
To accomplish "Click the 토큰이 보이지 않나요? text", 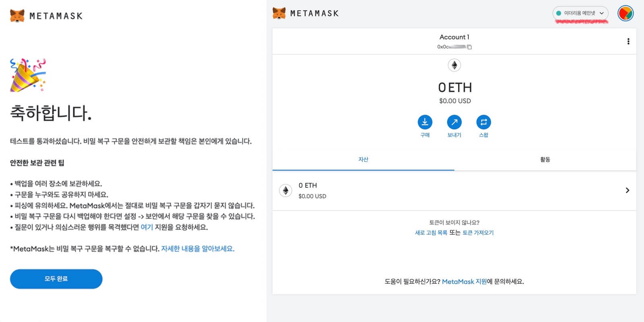I will pyautogui.click(x=454, y=223).
